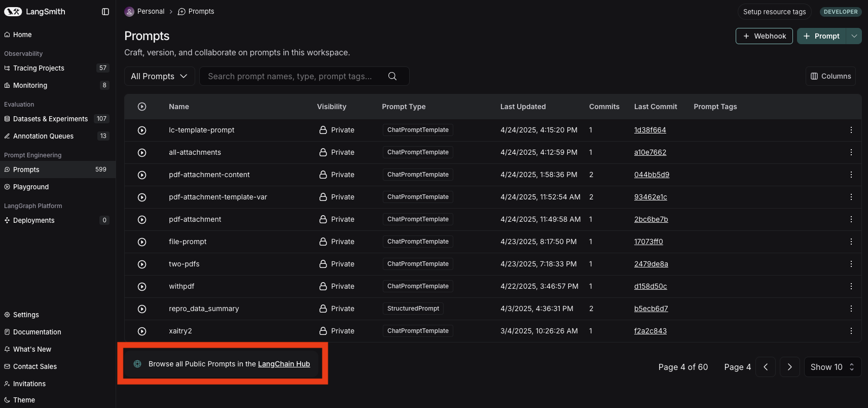868x408 pixels.
Task: Click the play icon in the table header
Action: pos(142,107)
